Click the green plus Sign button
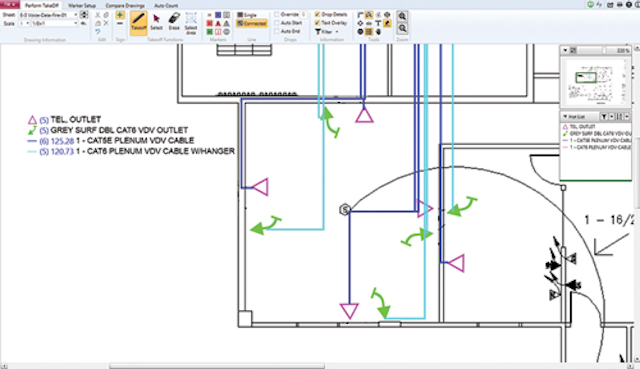 120,15
